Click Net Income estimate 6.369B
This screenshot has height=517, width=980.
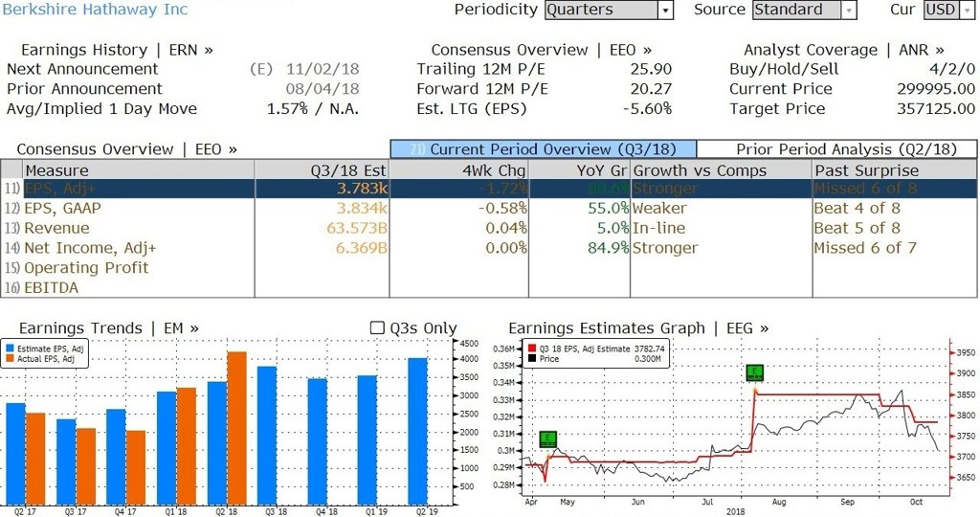361,248
